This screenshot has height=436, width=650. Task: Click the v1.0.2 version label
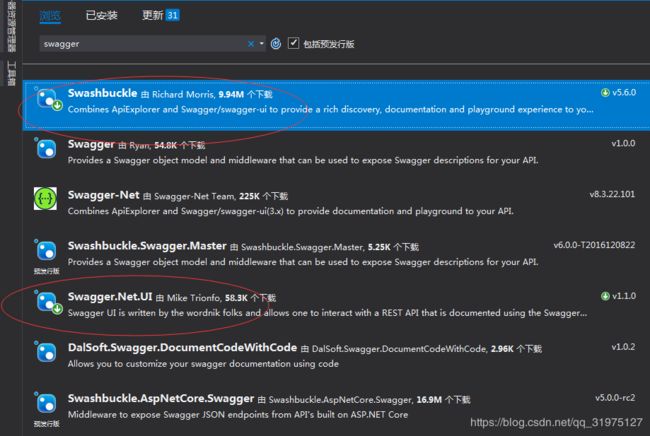[623, 346]
